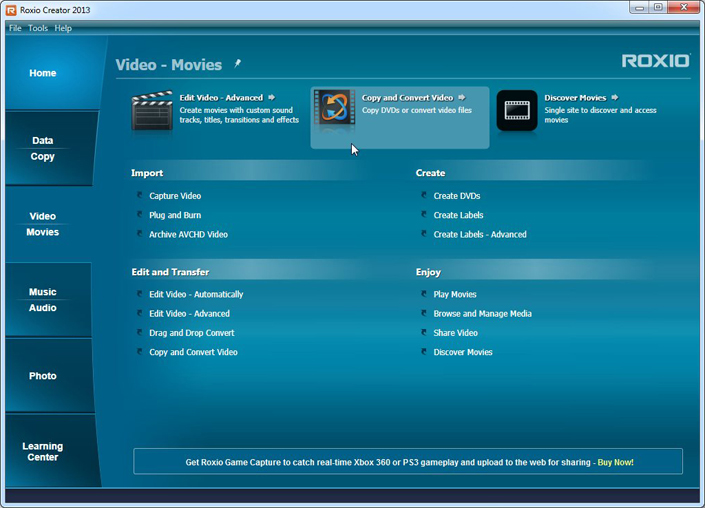Start Create DVDs task
This screenshot has height=508, width=705.
click(457, 196)
